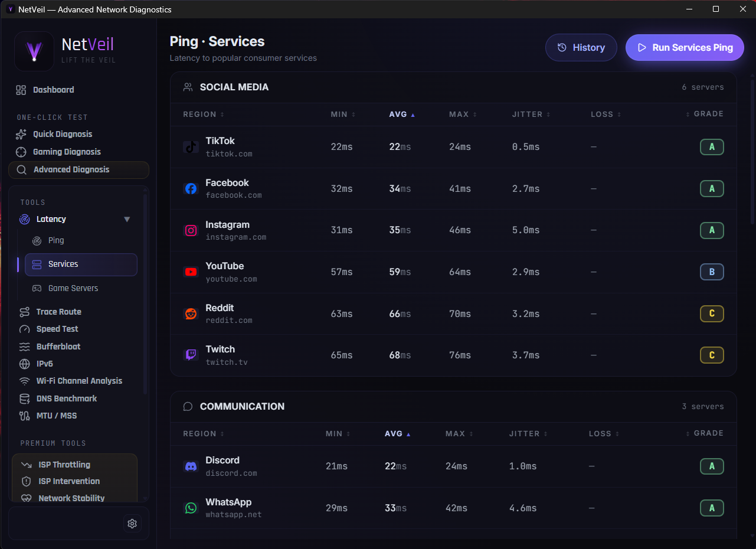The height and width of the screenshot is (549, 756).
Task: Click the TikTok service icon
Action: 191,147
